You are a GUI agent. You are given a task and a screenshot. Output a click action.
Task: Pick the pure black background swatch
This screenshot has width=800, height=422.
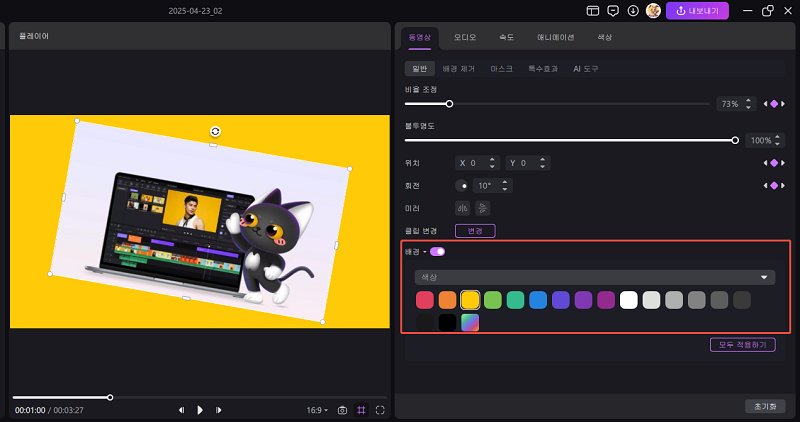[x=447, y=322]
